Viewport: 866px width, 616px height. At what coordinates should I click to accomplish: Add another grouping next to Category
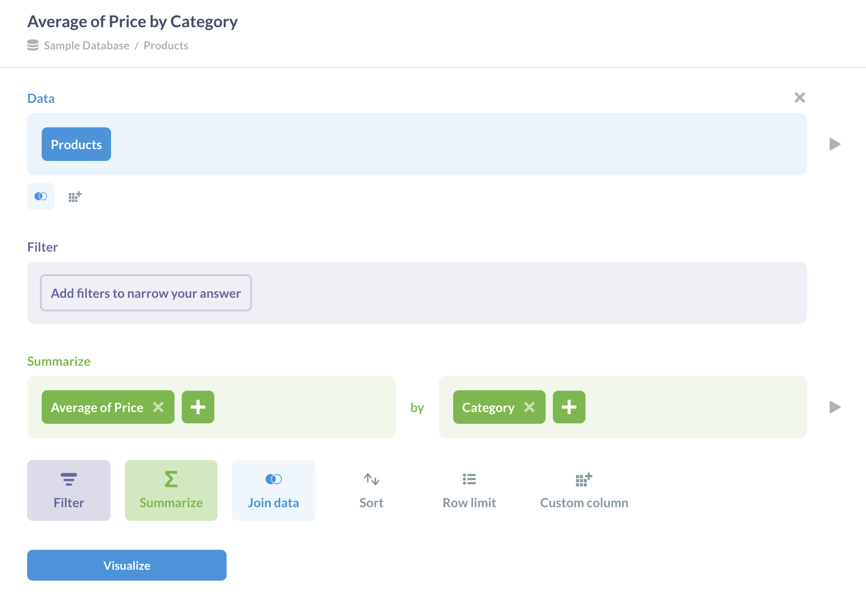pos(569,407)
